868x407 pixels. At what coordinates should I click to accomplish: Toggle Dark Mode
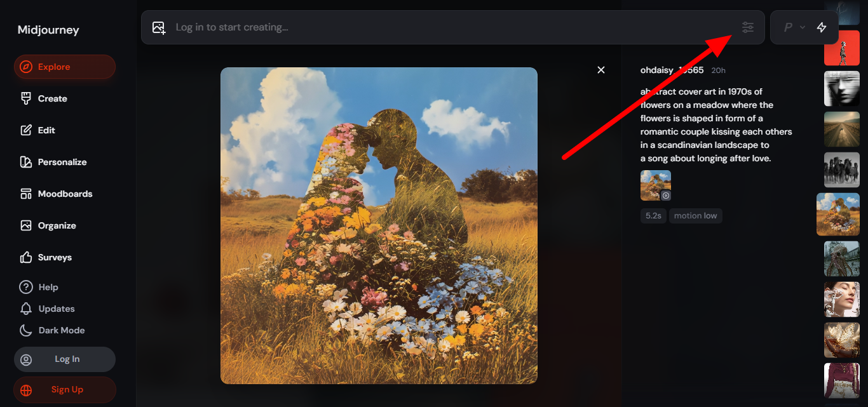tap(52, 330)
